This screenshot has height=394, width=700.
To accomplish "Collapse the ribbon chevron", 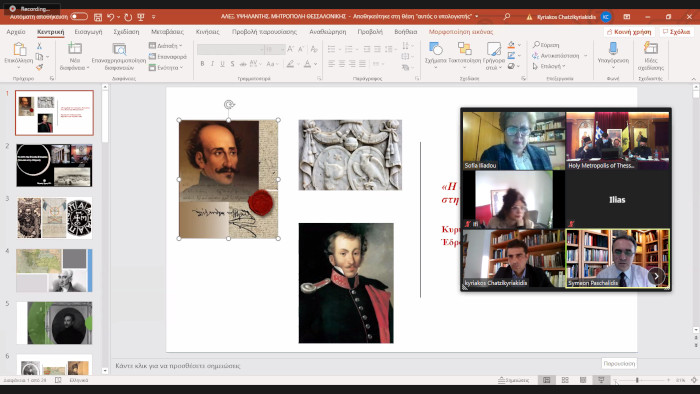I will pos(694,79).
